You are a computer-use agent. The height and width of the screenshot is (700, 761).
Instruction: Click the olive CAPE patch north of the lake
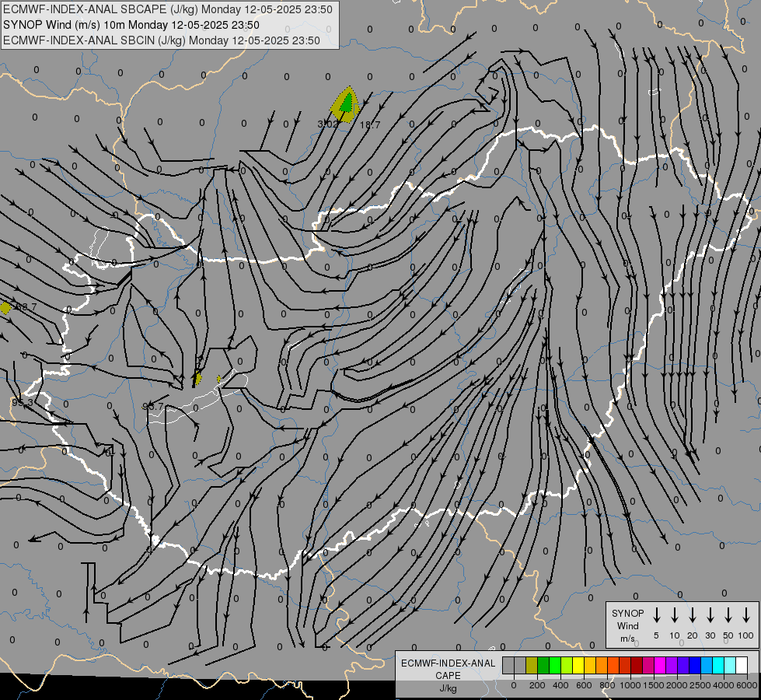(x=197, y=377)
